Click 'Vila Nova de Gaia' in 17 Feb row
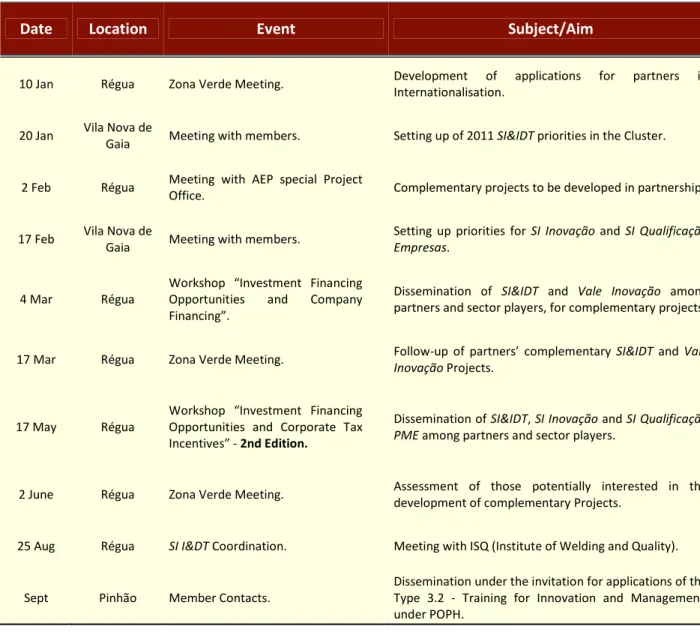This screenshot has height=632, width=700. coord(118,239)
